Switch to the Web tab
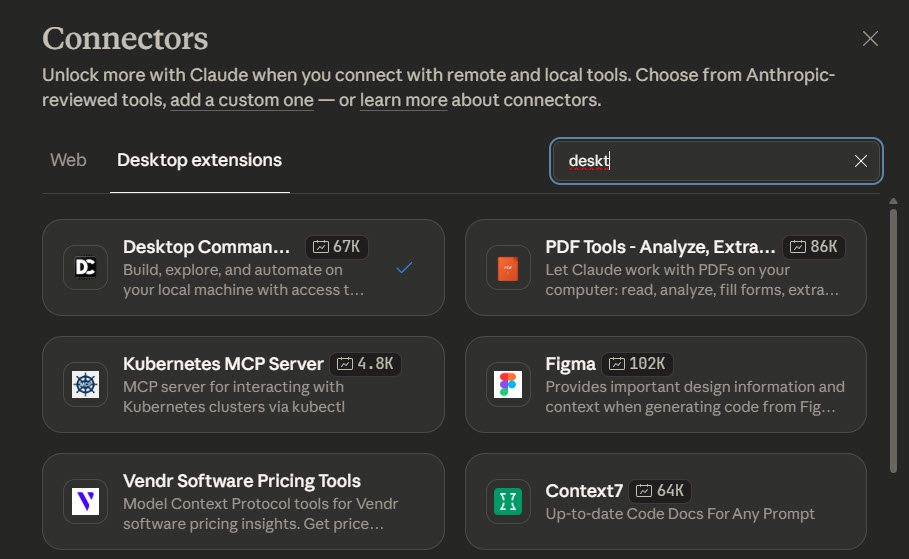Image resolution: width=909 pixels, height=559 pixels. pyautogui.click(x=68, y=160)
